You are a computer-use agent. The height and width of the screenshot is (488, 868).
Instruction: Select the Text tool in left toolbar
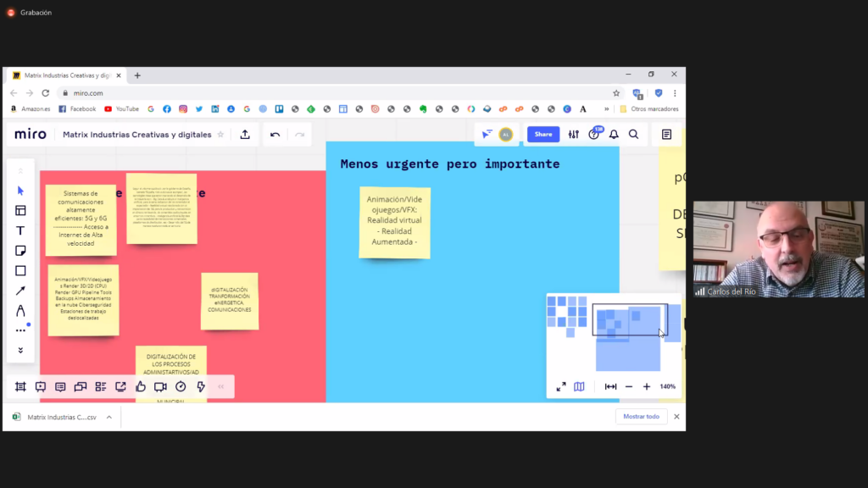point(20,230)
